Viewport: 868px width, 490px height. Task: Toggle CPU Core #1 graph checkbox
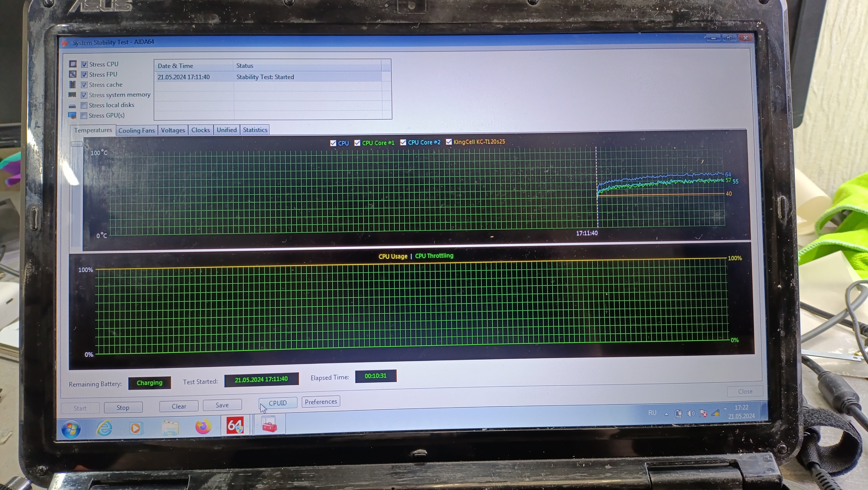coord(357,143)
